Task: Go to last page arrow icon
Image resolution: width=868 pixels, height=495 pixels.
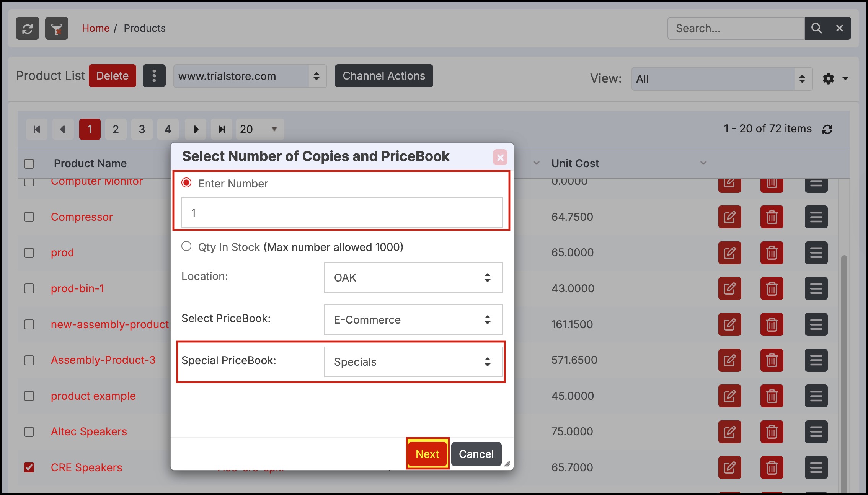Action: 221,129
